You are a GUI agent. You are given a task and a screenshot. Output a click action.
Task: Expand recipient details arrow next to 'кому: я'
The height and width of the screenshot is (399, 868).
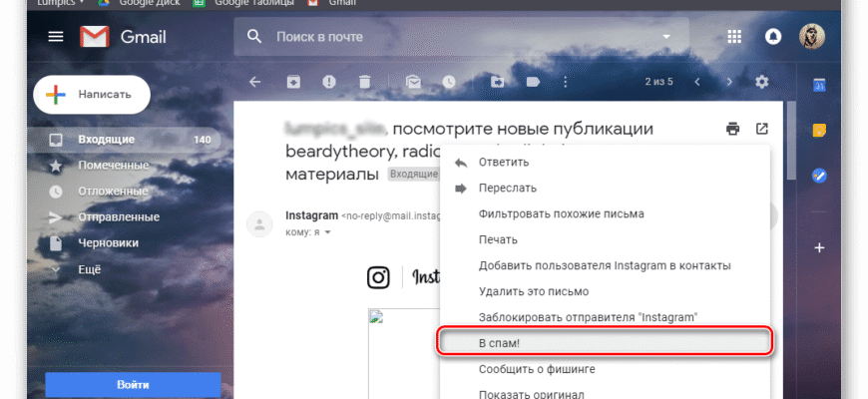pyautogui.click(x=327, y=232)
